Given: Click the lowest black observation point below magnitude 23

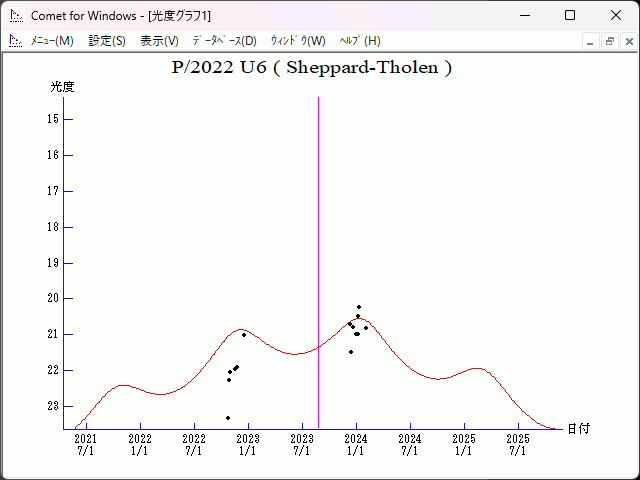Looking at the screenshot, I should (x=228, y=418).
